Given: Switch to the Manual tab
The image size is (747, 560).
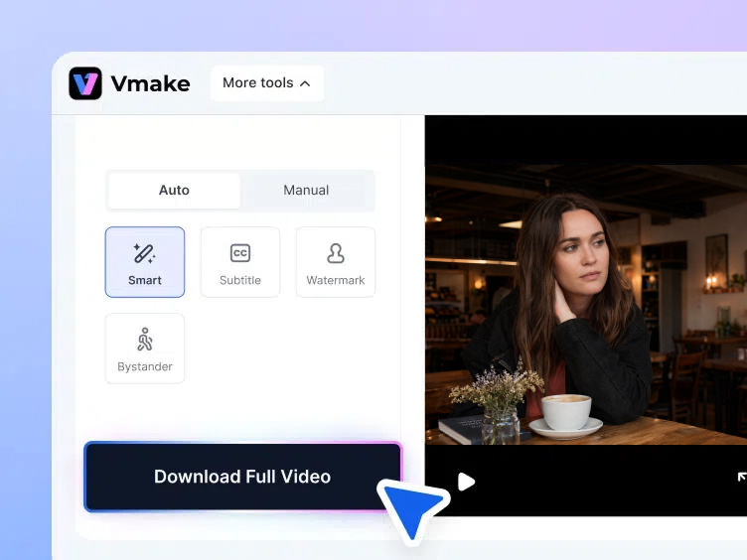Looking at the screenshot, I should tap(306, 191).
